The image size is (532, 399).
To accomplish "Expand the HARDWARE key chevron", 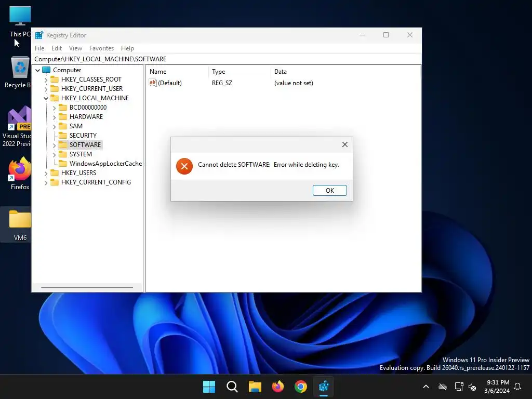I will [x=54, y=117].
